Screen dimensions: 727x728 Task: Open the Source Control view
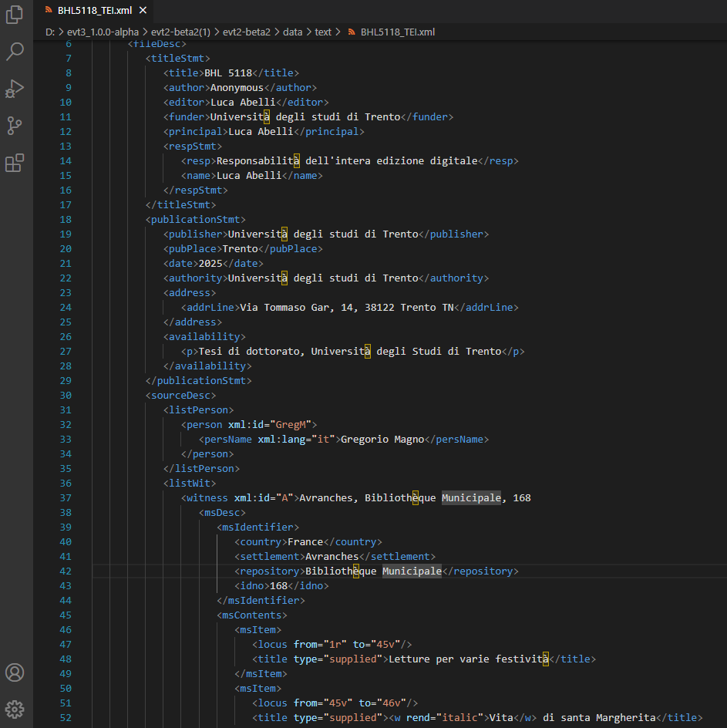tap(15, 126)
